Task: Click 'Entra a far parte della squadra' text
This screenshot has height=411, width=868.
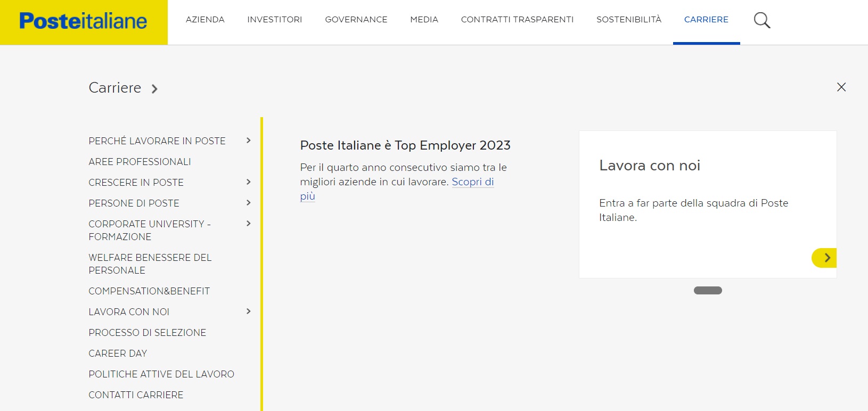Action: click(x=693, y=210)
